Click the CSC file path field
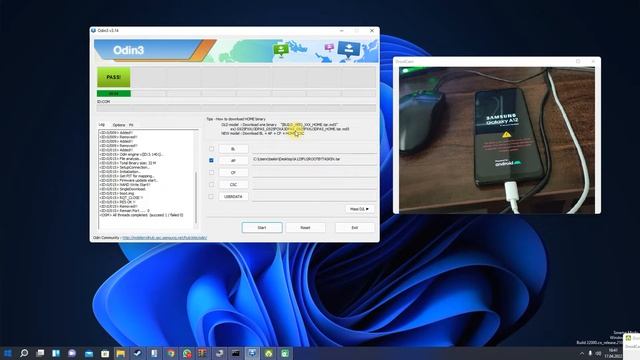 tap(313, 184)
